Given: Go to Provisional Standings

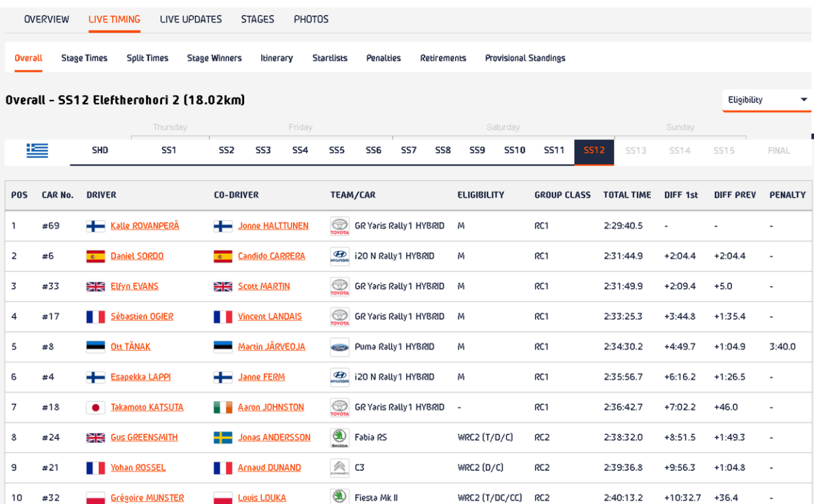Looking at the screenshot, I should [525, 58].
